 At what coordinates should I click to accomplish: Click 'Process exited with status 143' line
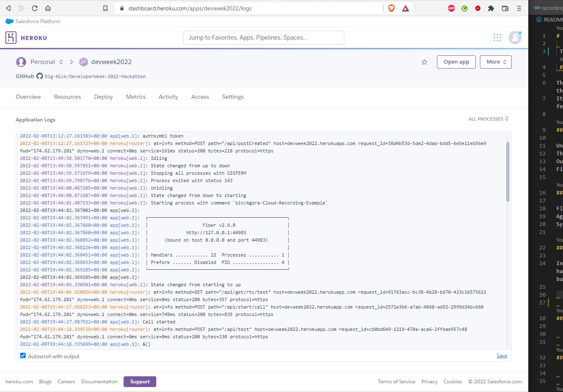(191, 181)
